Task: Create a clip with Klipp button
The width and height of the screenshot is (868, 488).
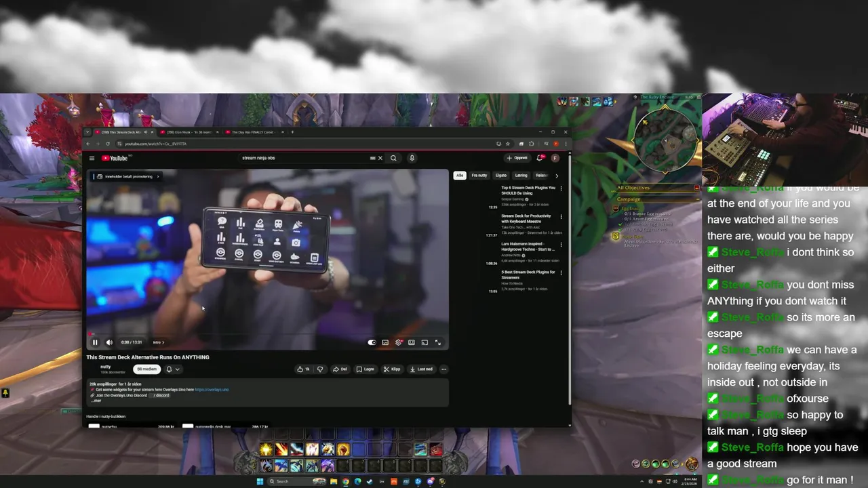Action: click(392, 369)
